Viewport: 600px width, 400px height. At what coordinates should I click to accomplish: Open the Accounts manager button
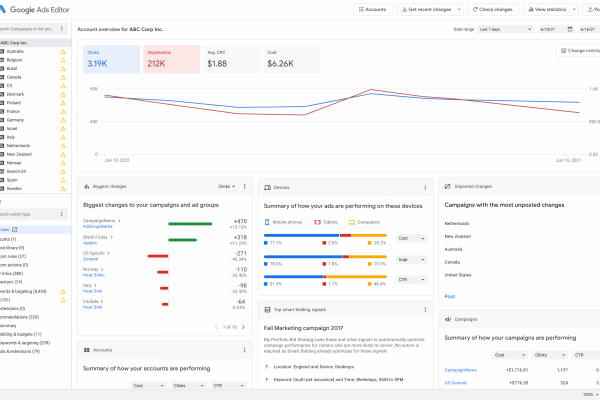point(373,10)
